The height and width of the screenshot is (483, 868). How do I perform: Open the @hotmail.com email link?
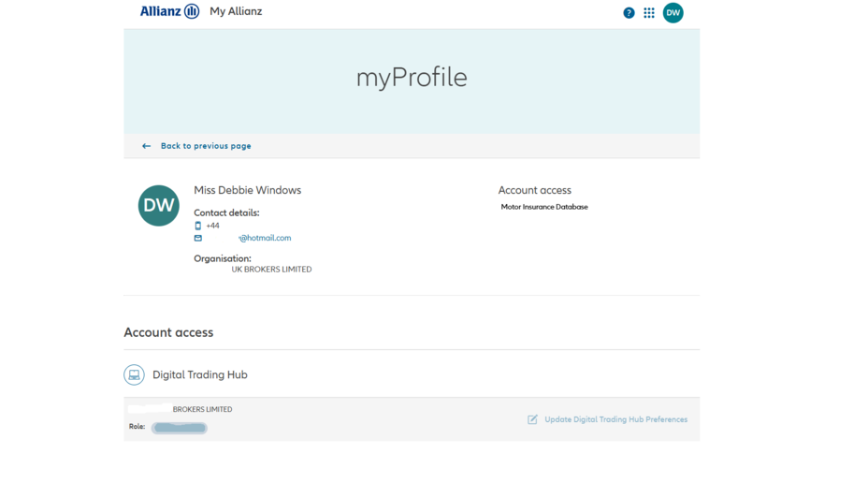click(x=265, y=238)
